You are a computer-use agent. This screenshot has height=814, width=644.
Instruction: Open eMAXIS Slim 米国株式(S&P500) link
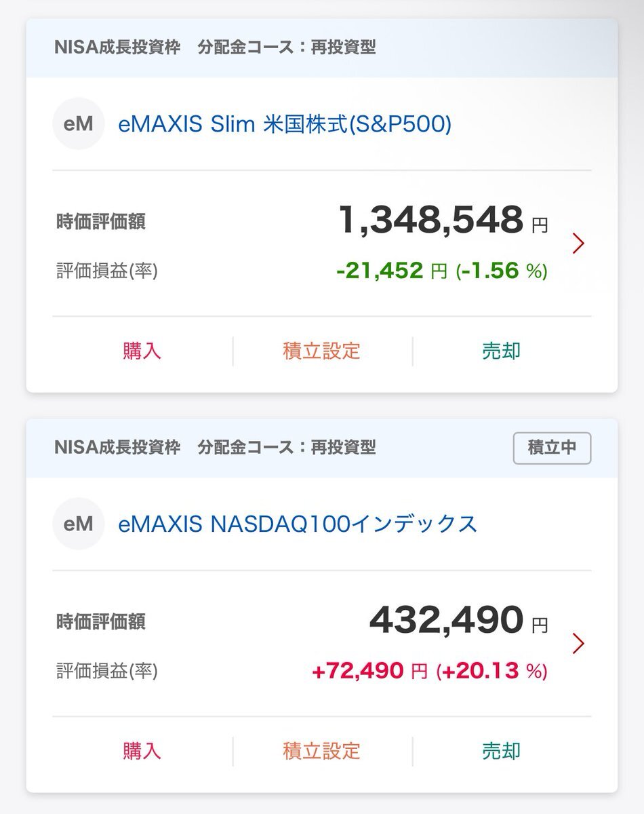tap(285, 124)
